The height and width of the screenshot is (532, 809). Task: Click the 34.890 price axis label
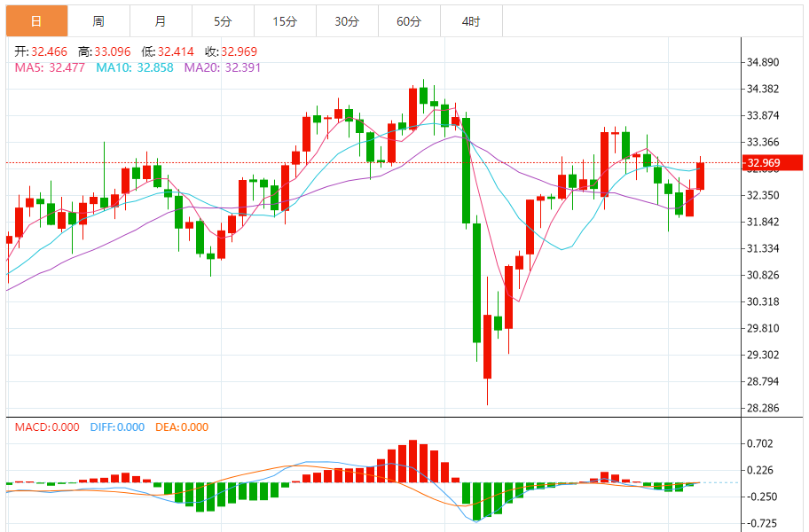tap(763, 62)
